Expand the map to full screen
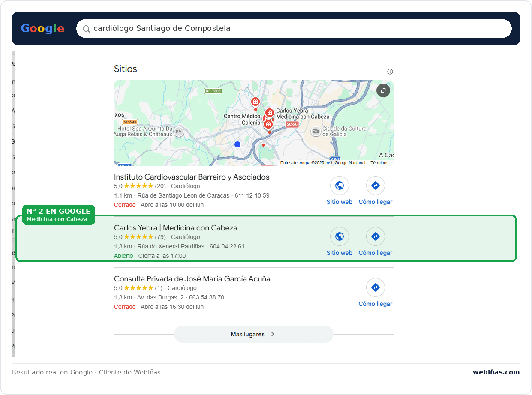The height and width of the screenshot is (395, 532). pos(383,90)
